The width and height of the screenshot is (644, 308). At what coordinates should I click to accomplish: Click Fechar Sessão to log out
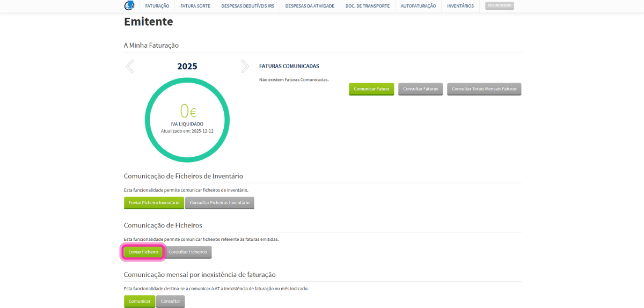(x=499, y=5)
